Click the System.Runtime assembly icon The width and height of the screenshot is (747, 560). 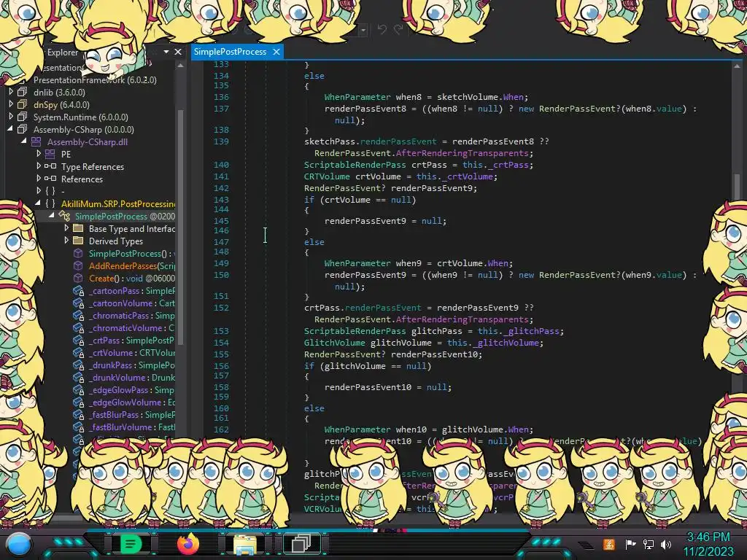point(23,117)
